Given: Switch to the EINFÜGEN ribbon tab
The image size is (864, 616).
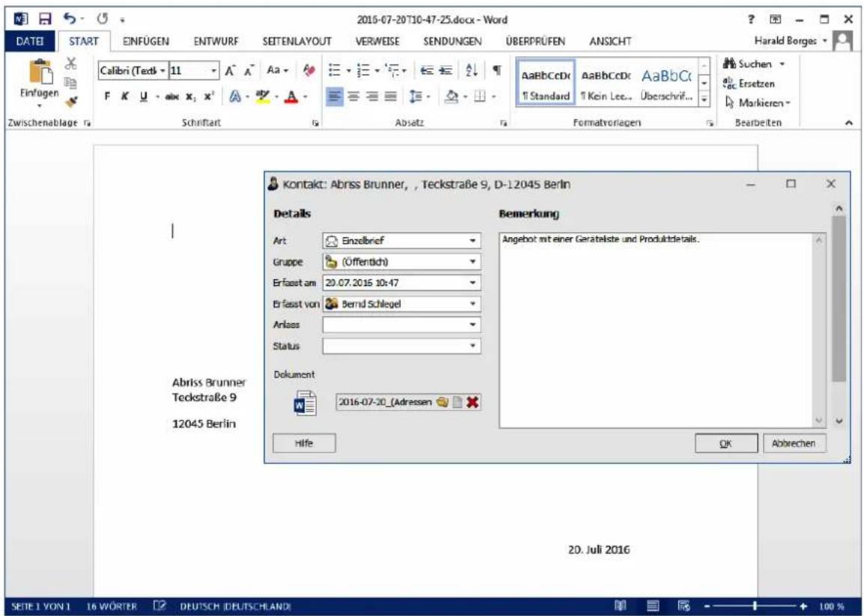Looking at the screenshot, I should (145, 41).
